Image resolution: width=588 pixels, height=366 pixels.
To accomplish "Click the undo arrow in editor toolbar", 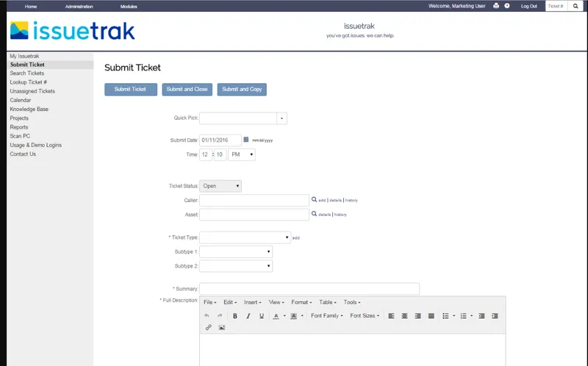I will click(207, 316).
